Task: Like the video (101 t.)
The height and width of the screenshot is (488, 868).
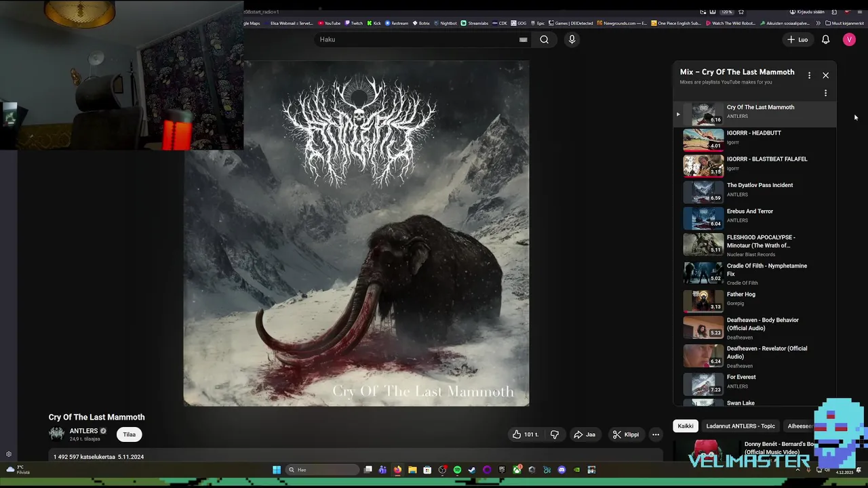Action: [525, 434]
